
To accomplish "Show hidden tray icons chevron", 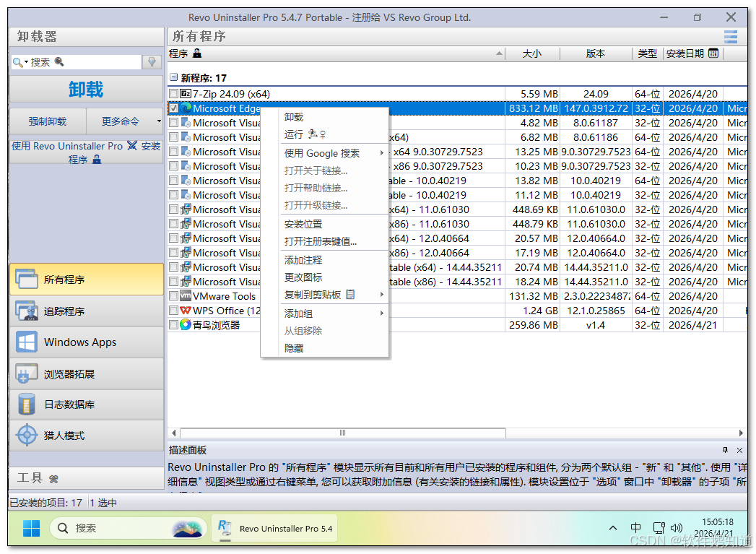I will 613,528.
